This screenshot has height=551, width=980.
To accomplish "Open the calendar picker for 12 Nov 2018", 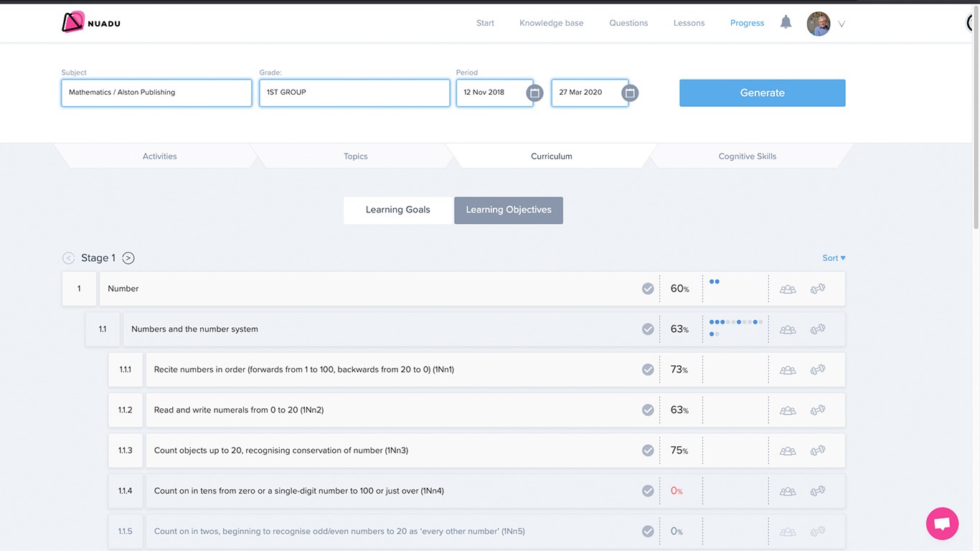I will click(x=534, y=93).
